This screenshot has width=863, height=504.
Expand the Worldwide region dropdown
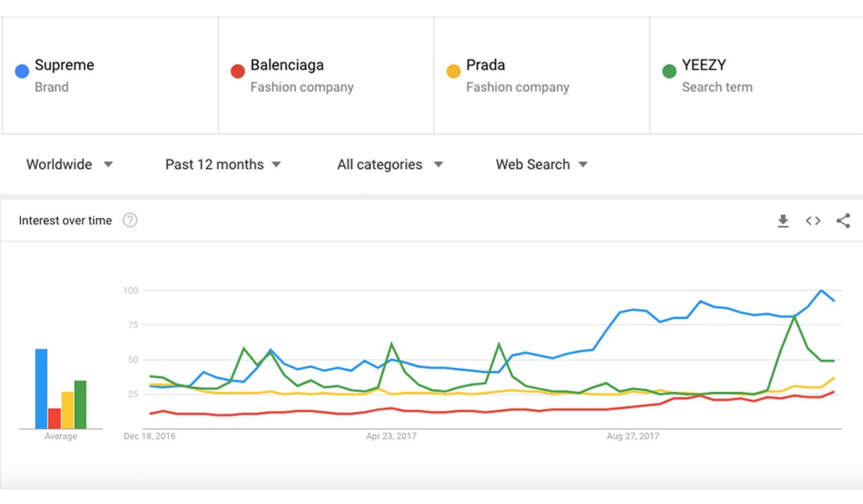coord(69,165)
